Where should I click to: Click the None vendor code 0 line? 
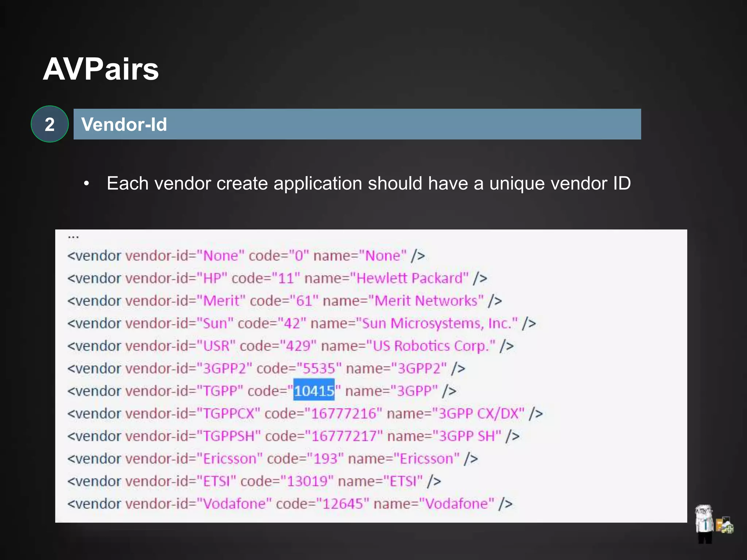[246, 256]
